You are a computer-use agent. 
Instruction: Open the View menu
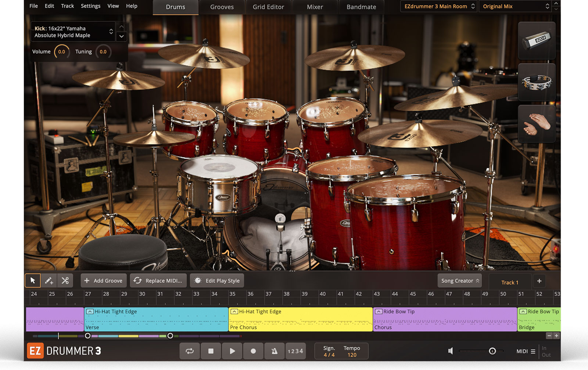(113, 6)
